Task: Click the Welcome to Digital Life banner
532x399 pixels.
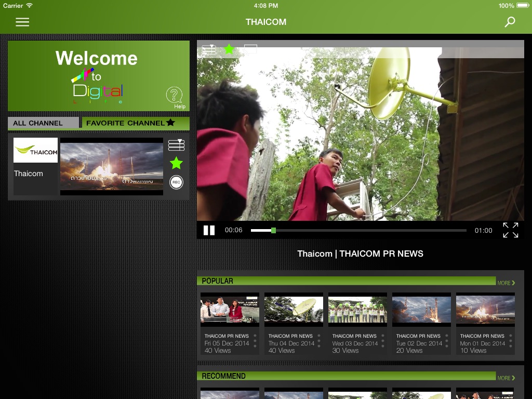Action: click(98, 76)
